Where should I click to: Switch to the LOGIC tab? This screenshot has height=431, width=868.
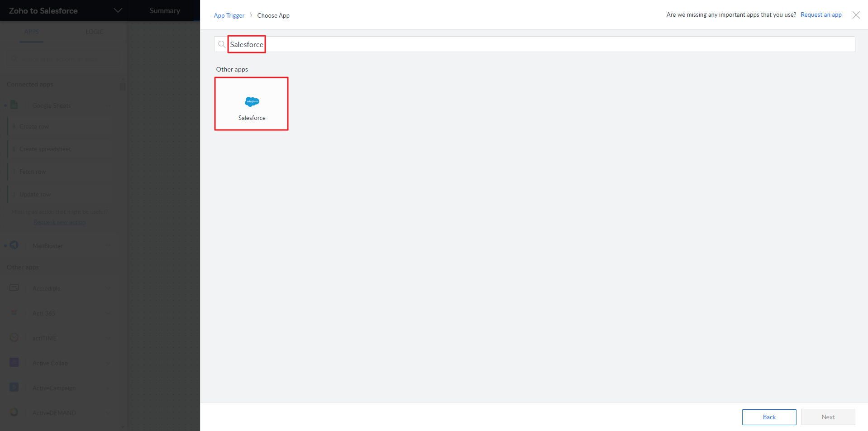tap(94, 32)
